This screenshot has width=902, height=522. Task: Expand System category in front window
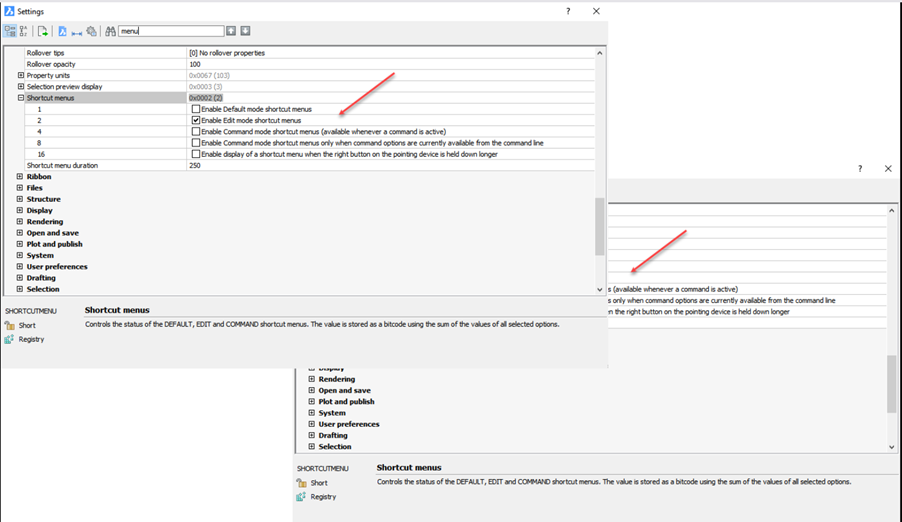(20, 255)
